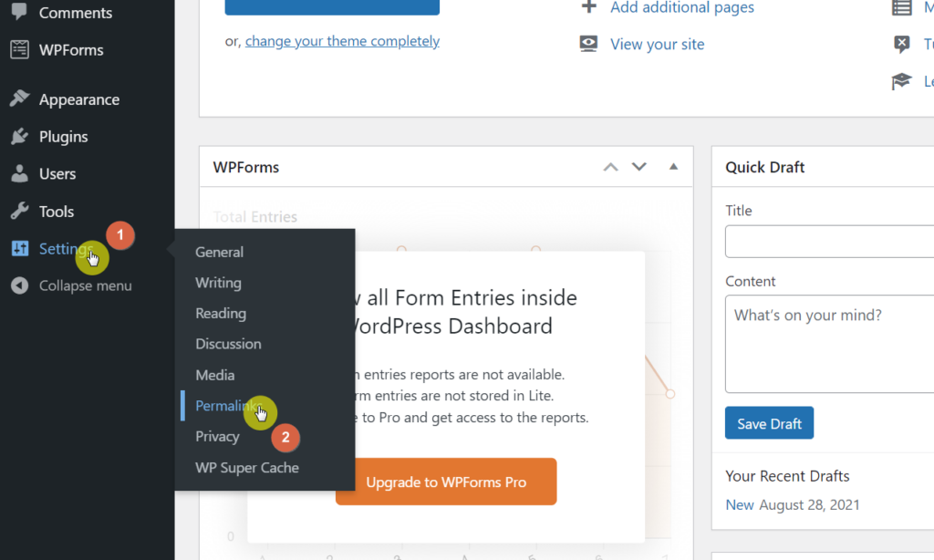The height and width of the screenshot is (560, 934).
Task: Select Discussion in the Settings submenu
Action: tap(228, 344)
